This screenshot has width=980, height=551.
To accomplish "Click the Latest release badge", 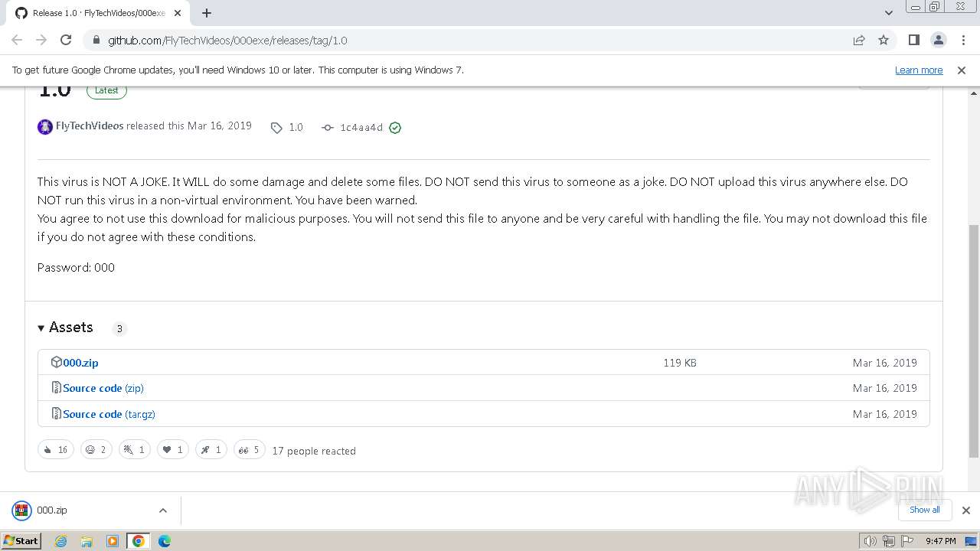I will 106,90.
